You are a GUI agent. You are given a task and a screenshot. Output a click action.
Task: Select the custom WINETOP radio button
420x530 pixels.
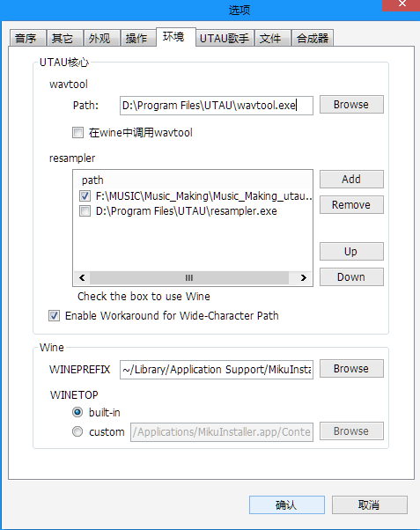77,431
